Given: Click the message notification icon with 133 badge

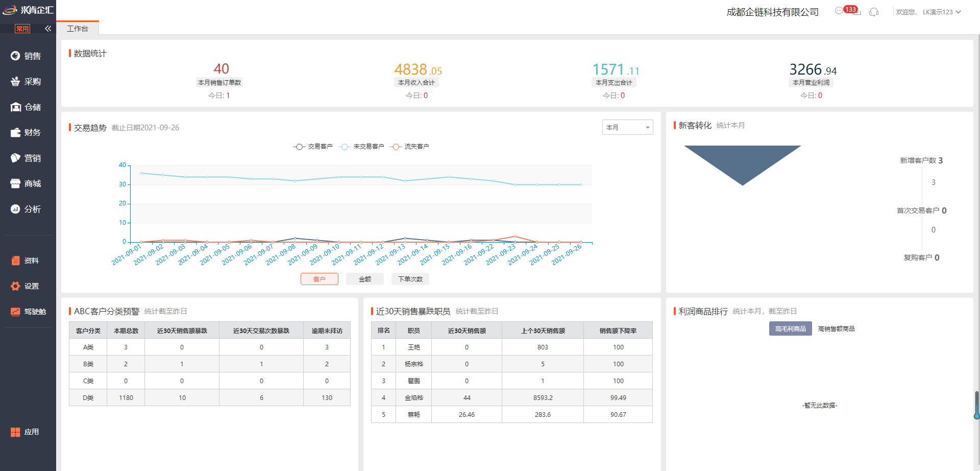Looking at the screenshot, I should pos(840,11).
